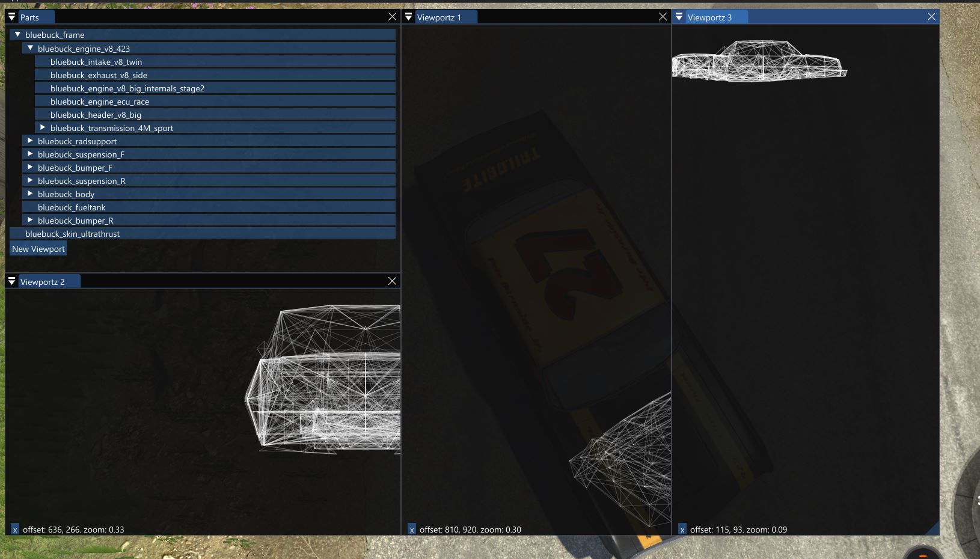Expand the bluebuck_body node

pyautogui.click(x=30, y=194)
